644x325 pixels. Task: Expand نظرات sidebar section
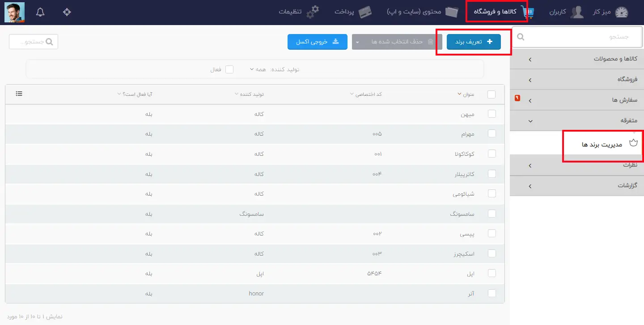[577, 165]
